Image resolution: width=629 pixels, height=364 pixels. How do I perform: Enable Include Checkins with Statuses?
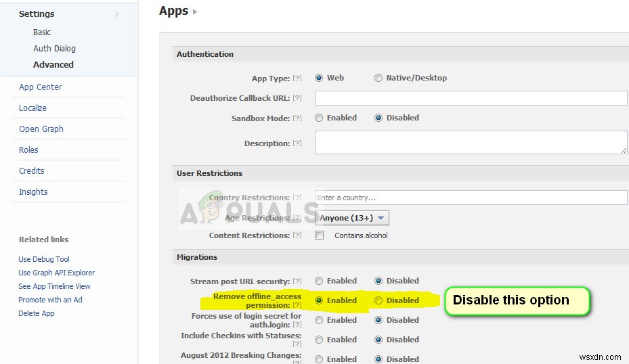(319, 340)
